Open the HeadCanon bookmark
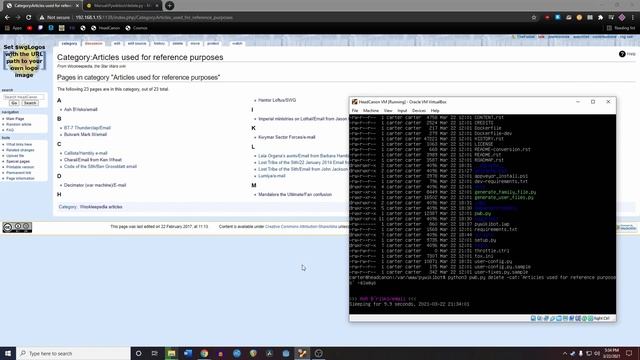The image size is (640, 360). (x=105, y=28)
